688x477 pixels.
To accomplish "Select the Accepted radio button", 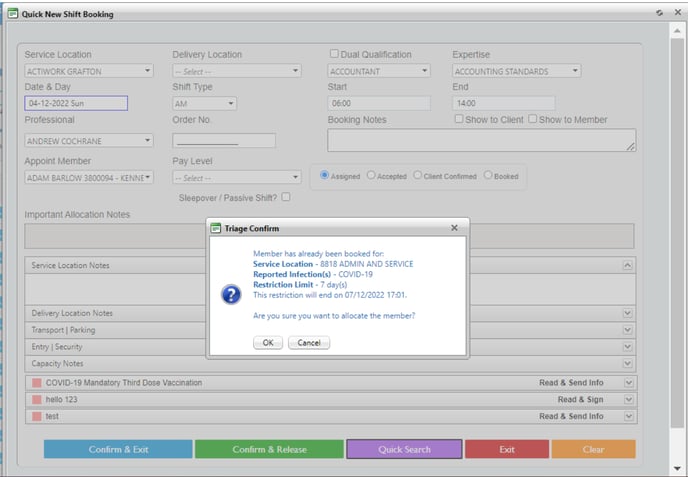I will (371, 176).
